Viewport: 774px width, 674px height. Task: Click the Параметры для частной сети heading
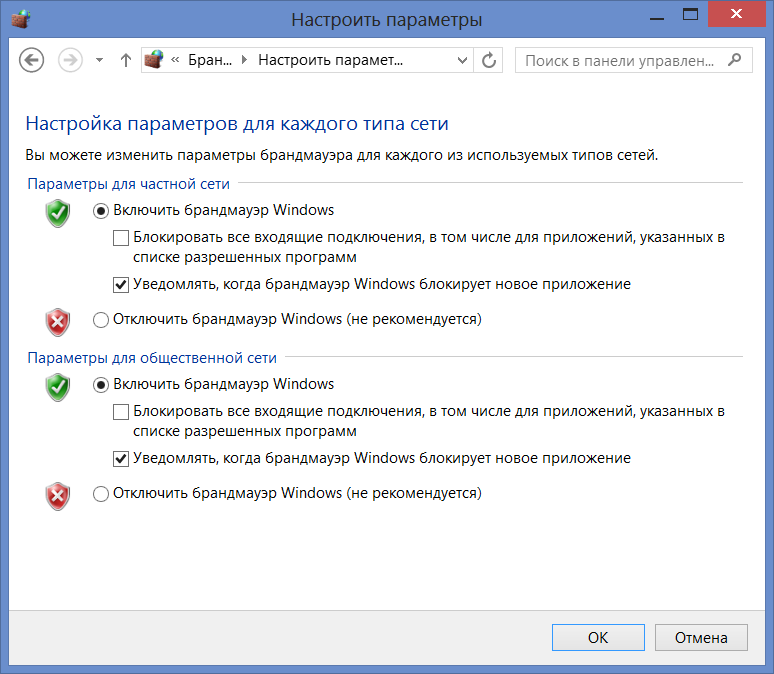pyautogui.click(x=128, y=184)
